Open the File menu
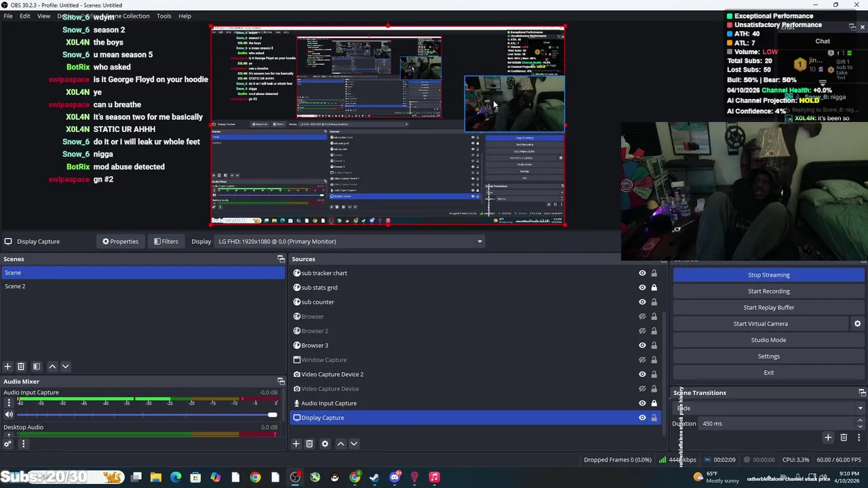This screenshot has height=488, width=868. coord(8,16)
